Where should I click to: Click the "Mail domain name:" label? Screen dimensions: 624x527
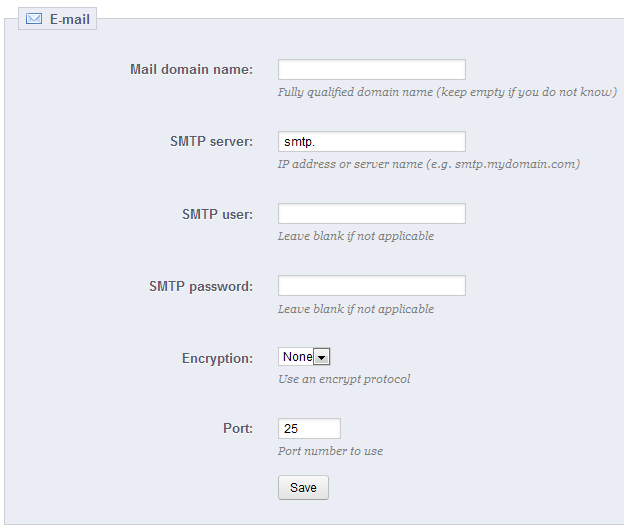191,69
